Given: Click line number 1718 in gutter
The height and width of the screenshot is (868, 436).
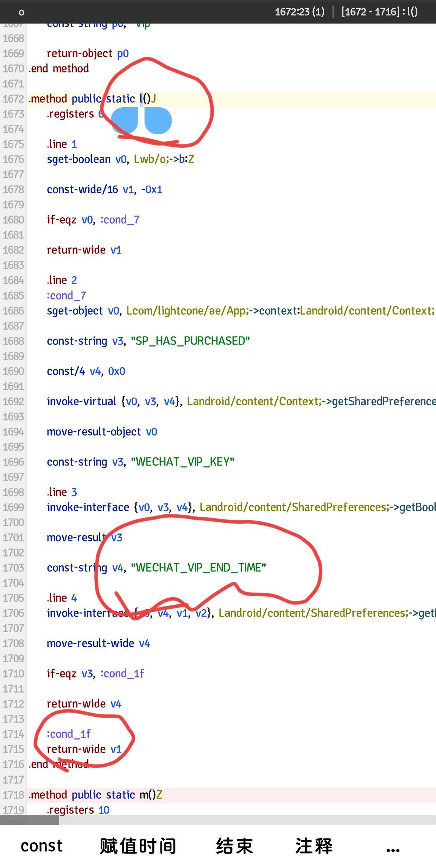Looking at the screenshot, I should click(13, 795).
